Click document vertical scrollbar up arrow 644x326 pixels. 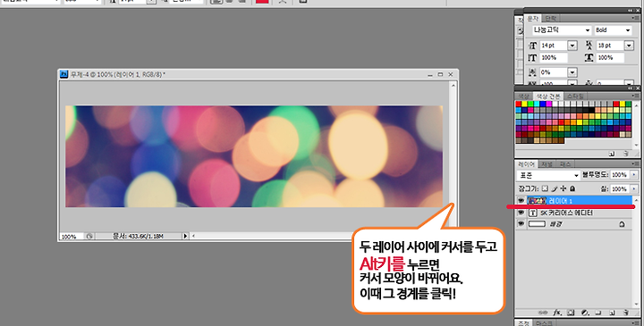[453, 86]
